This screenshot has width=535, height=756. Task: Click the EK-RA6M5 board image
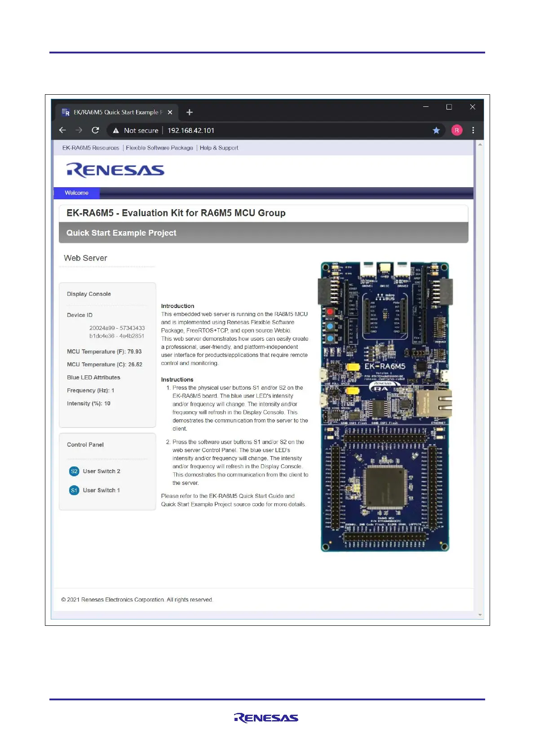tap(385, 406)
